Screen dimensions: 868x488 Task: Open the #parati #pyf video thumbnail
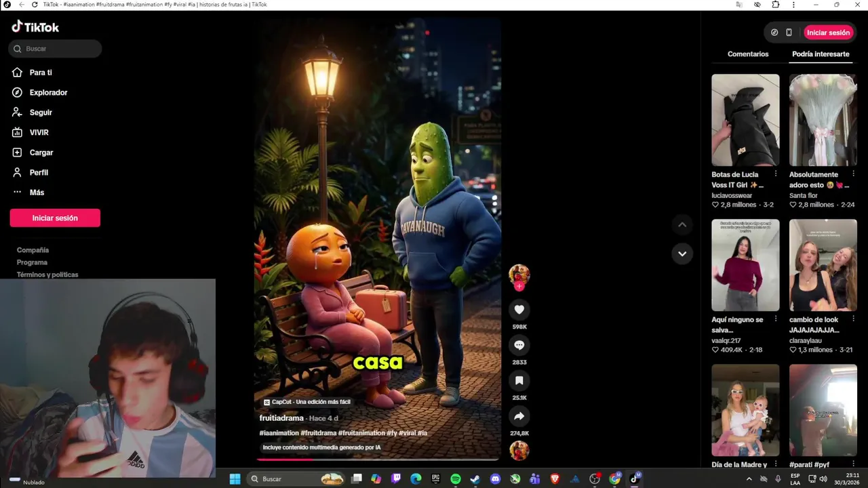[x=823, y=410]
